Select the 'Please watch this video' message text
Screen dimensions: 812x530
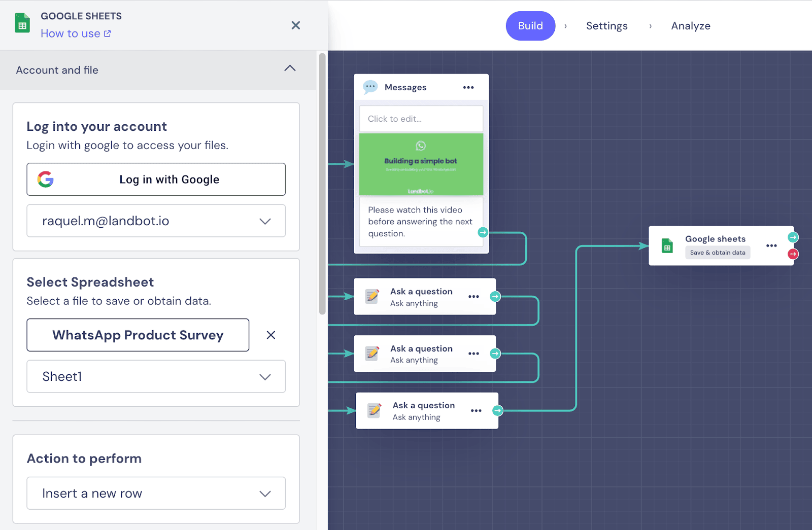coord(420,222)
